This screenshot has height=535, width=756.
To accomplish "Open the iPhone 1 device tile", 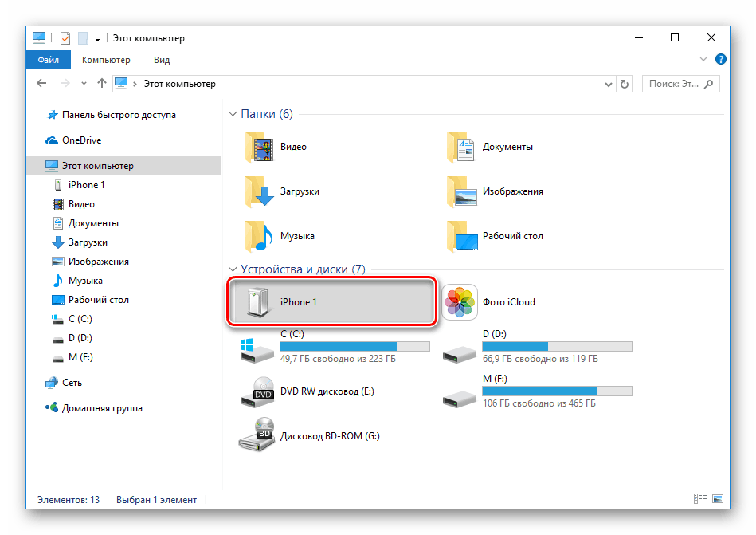I will coord(331,302).
